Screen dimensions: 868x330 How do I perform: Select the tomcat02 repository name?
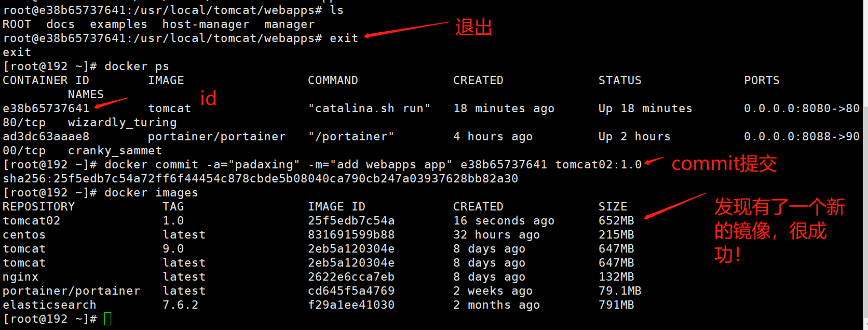(32, 221)
